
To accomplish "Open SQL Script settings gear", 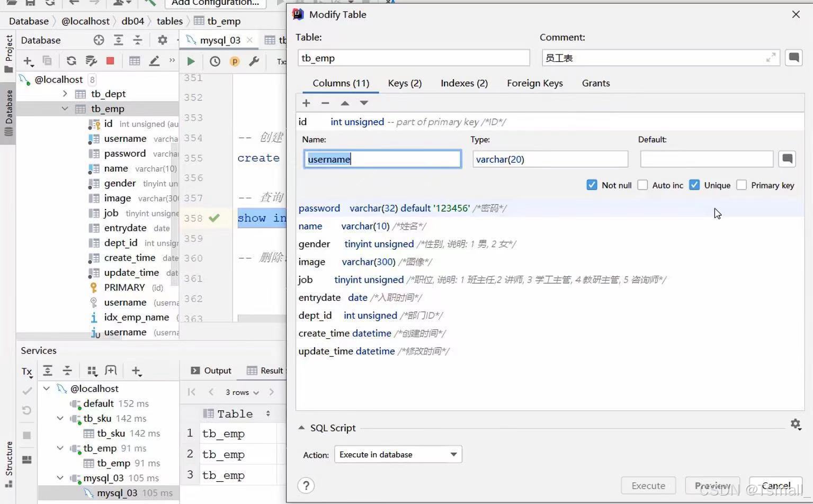I will click(x=796, y=424).
